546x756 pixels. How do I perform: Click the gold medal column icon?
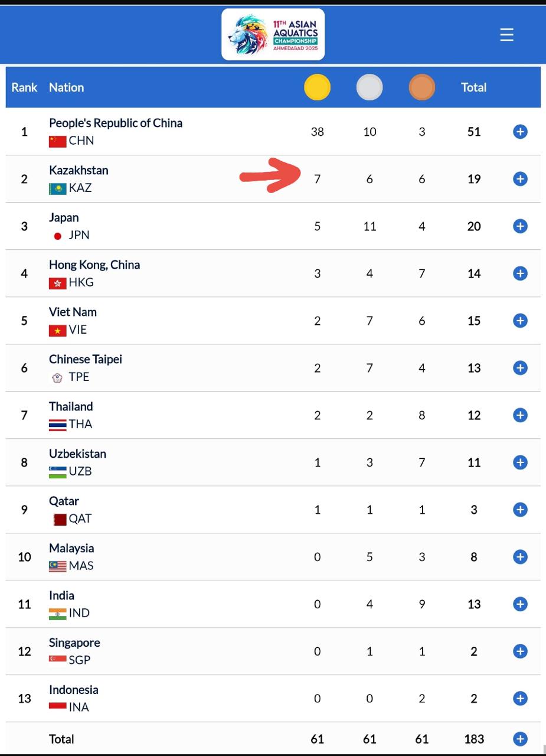tap(317, 88)
